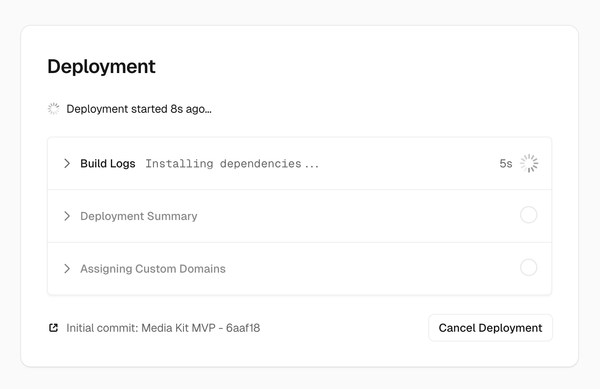The height and width of the screenshot is (389, 600).
Task: Open the Initial commit: Media Kit MVP link
Action: click(163, 328)
